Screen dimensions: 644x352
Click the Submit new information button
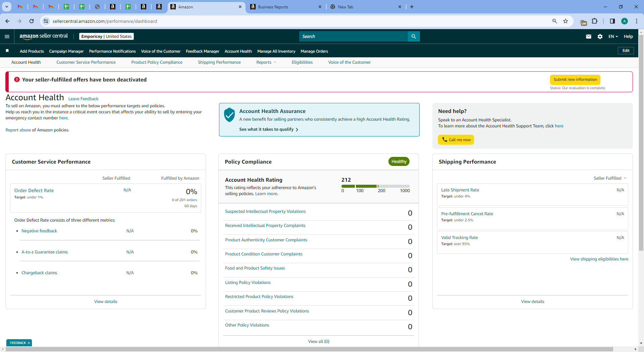pos(575,80)
